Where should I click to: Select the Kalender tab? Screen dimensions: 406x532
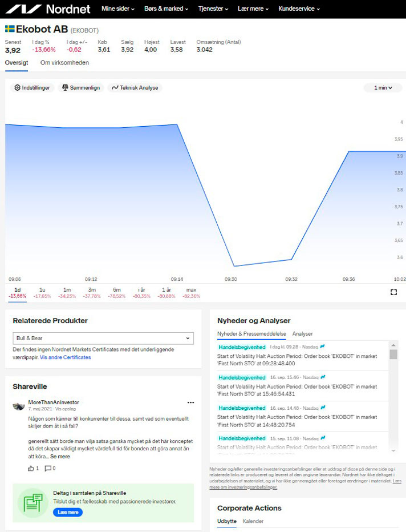coord(253,521)
